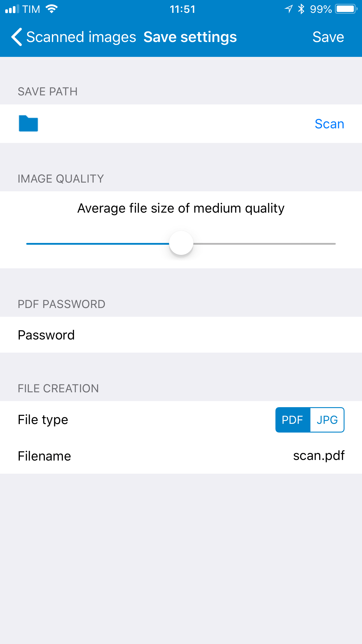Tap the File type row label
This screenshot has height=644, width=362.
click(43, 420)
